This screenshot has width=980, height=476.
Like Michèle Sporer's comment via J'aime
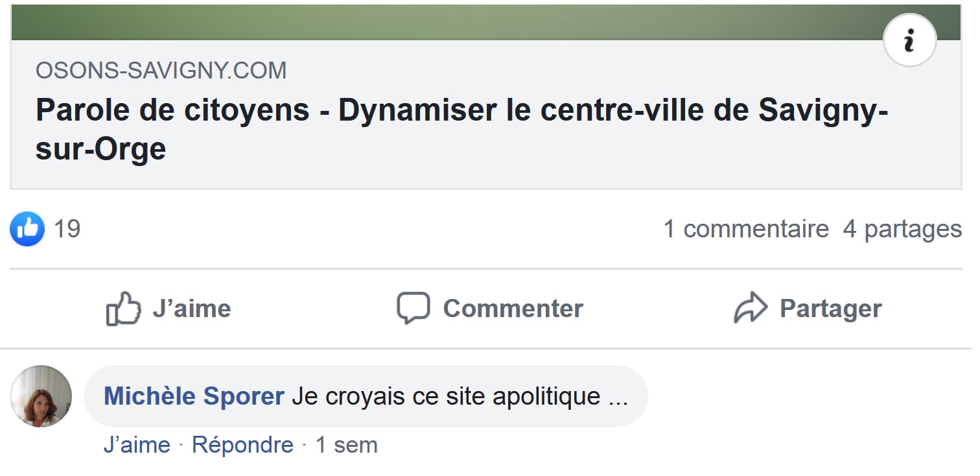136,445
